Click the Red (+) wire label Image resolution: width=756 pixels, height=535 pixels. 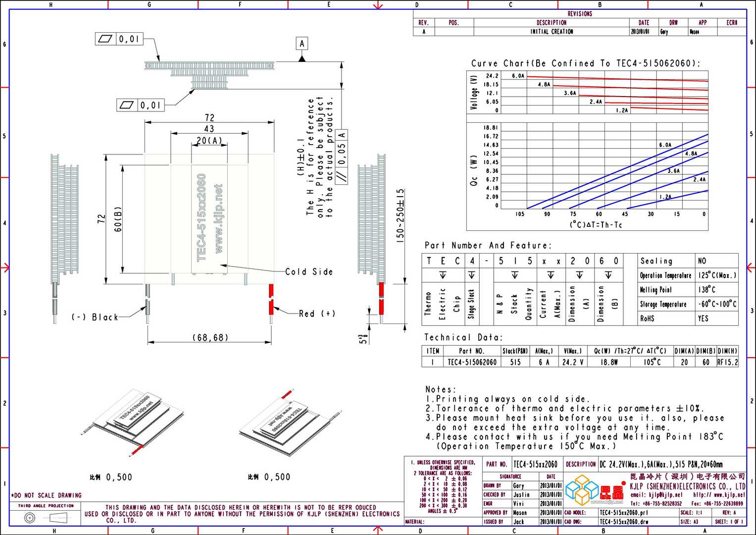coord(317,314)
